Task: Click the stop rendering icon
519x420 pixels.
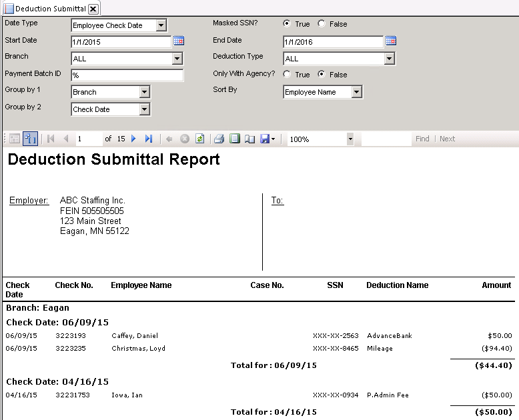Action: (185, 139)
